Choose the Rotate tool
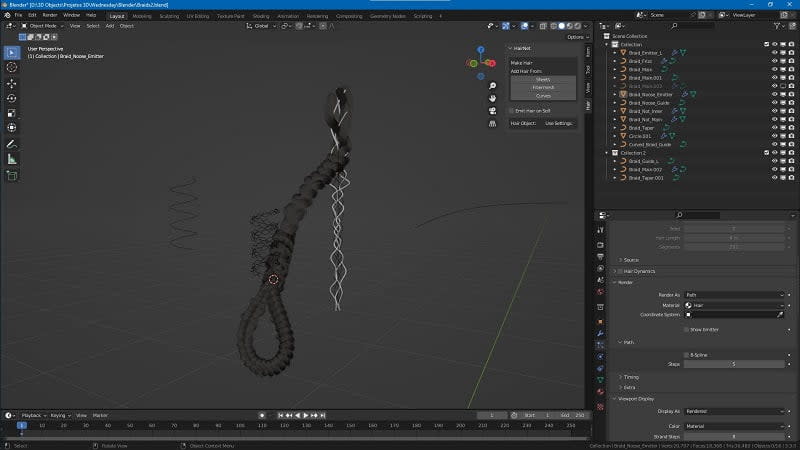This screenshot has width=800, height=450. click(x=12, y=98)
